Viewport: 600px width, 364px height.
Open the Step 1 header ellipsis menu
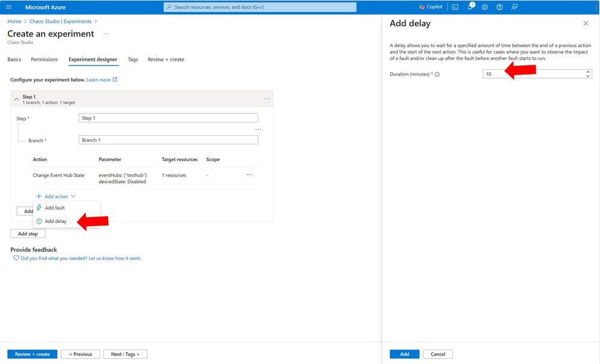(267, 99)
